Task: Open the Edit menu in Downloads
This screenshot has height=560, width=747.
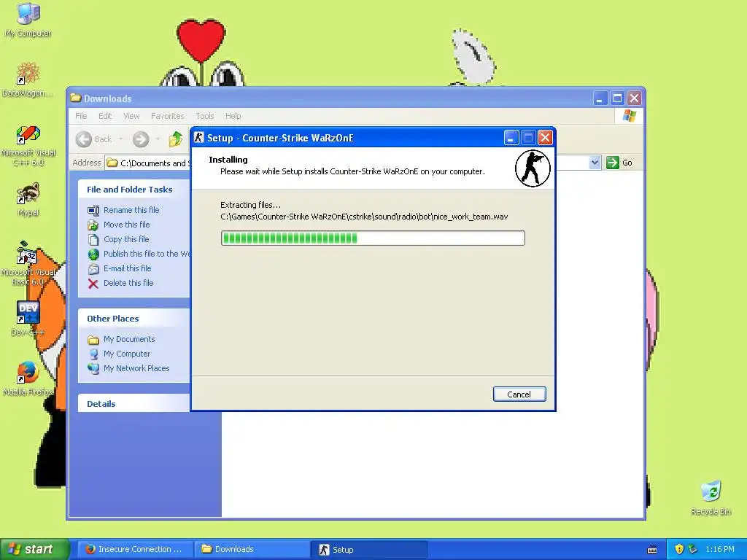Action: (105, 116)
